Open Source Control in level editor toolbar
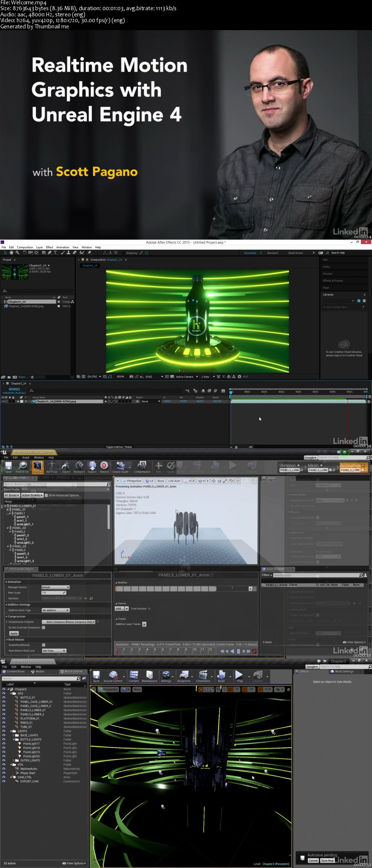This screenshot has height=868, width=372. click(113, 676)
